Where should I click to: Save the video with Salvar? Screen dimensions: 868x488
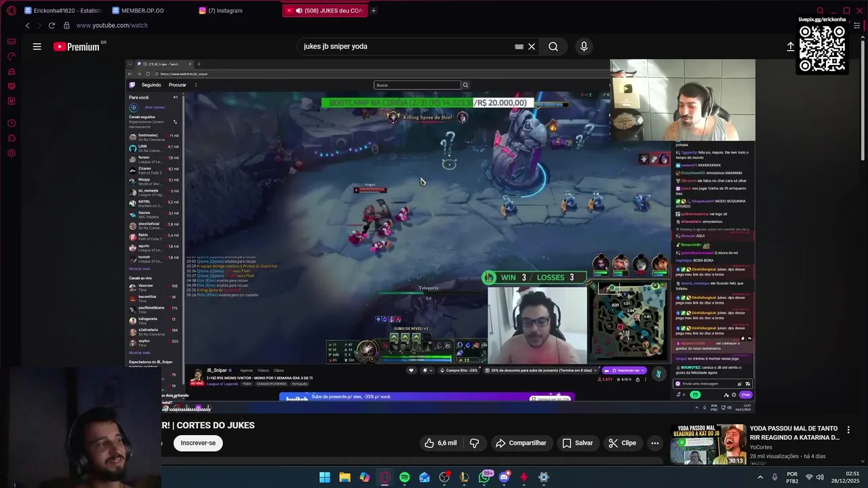pos(577,443)
